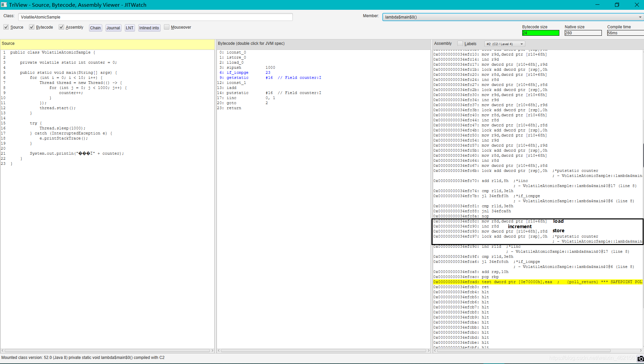Click the left arrow of Bytecode scrollbar
Screen dimensions: 644x364
coord(219,351)
